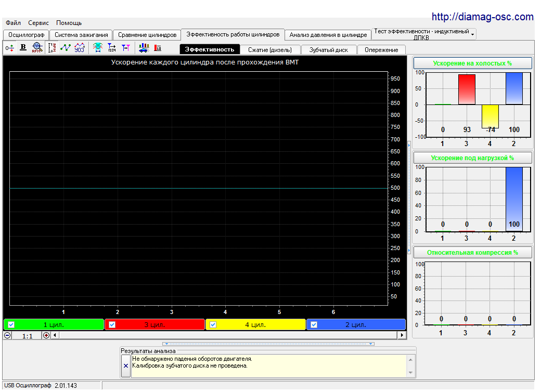Viewport: 541px width, 392px height.
Task: Toggle the 2 цил. checkbox
Action: 314,324
